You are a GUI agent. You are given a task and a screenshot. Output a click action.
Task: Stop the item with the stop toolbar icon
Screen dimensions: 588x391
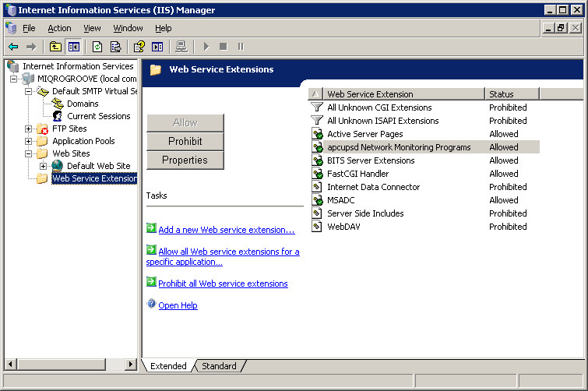pos(223,47)
